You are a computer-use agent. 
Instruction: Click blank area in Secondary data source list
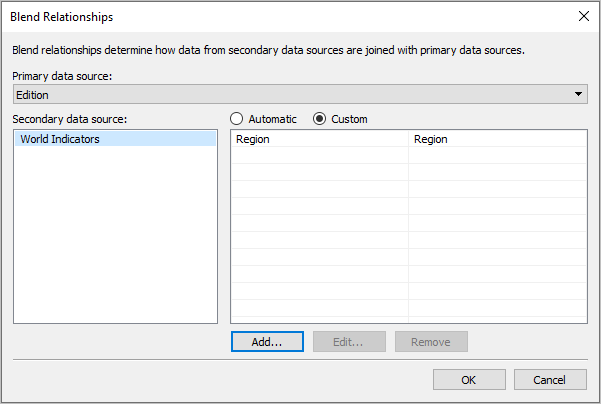tap(115, 234)
